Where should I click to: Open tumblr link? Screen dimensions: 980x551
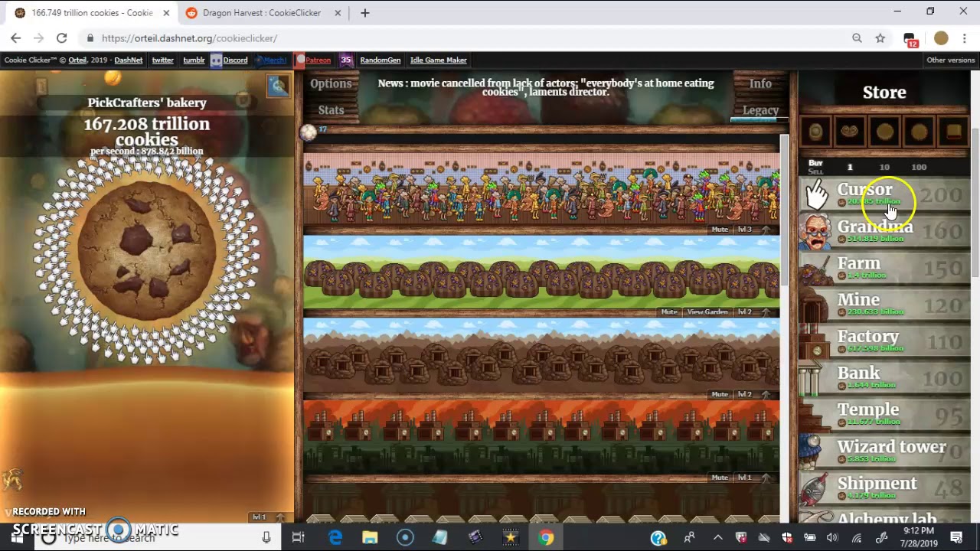coord(194,60)
